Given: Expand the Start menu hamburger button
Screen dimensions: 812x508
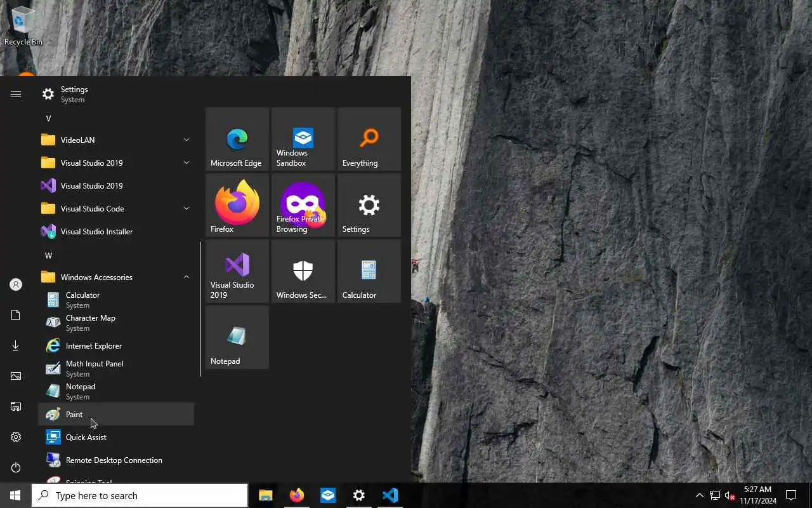Looking at the screenshot, I should coord(16,94).
